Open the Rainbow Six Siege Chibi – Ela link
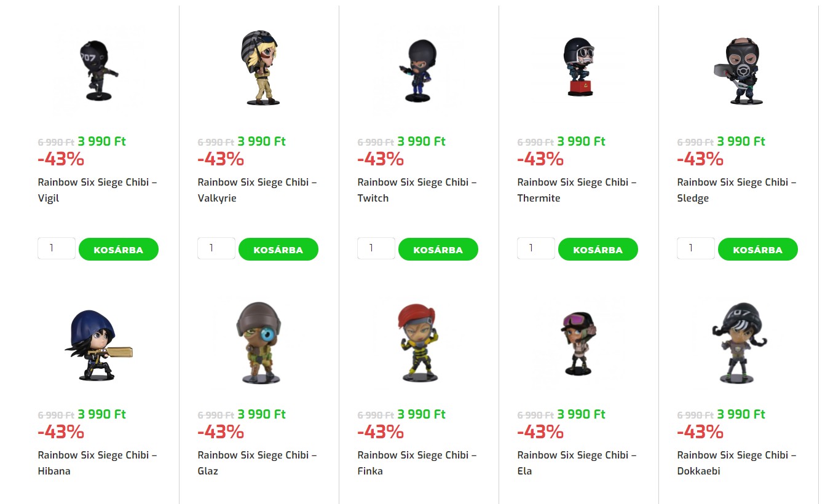Image resolution: width=833 pixels, height=504 pixels. (x=577, y=463)
